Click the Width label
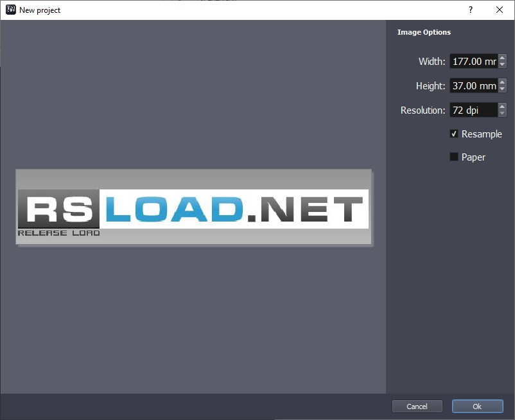Screen dimensions: 515x420 432,62
